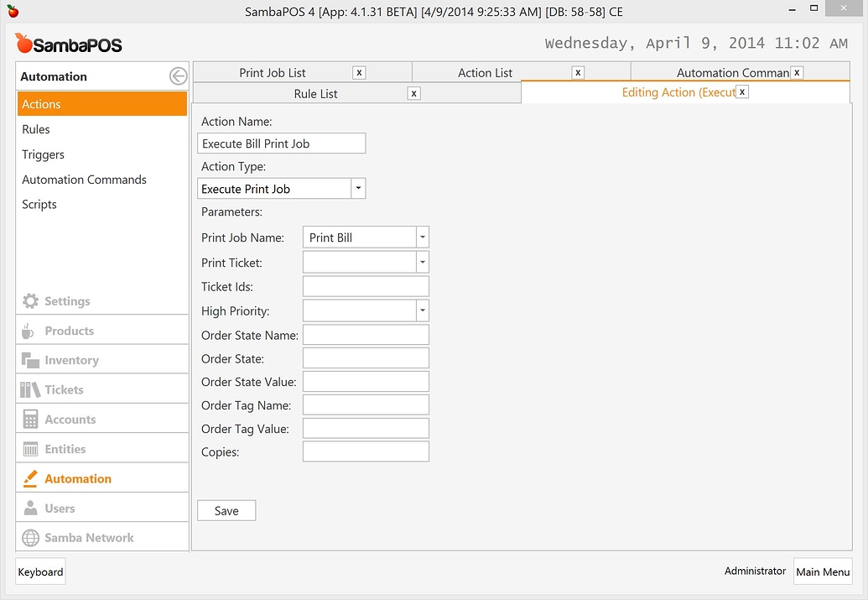Select the Automation pencil icon
Screen dimensions: 868x600
(31, 477)
